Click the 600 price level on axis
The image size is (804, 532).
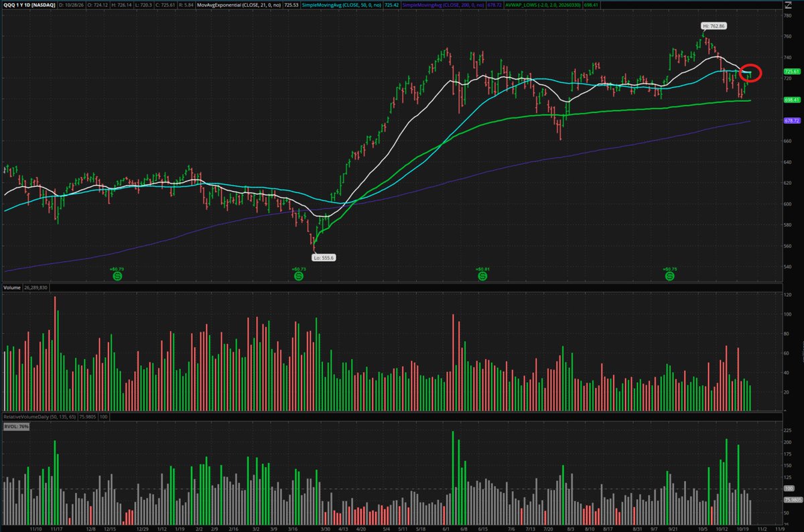788,204
